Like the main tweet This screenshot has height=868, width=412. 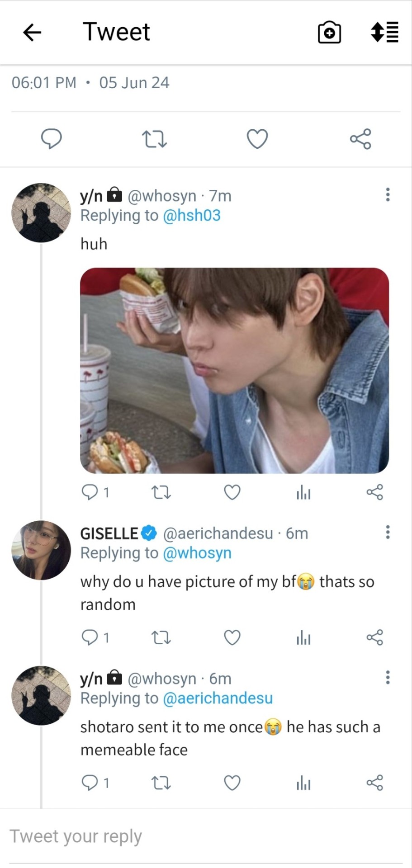pos(257,139)
